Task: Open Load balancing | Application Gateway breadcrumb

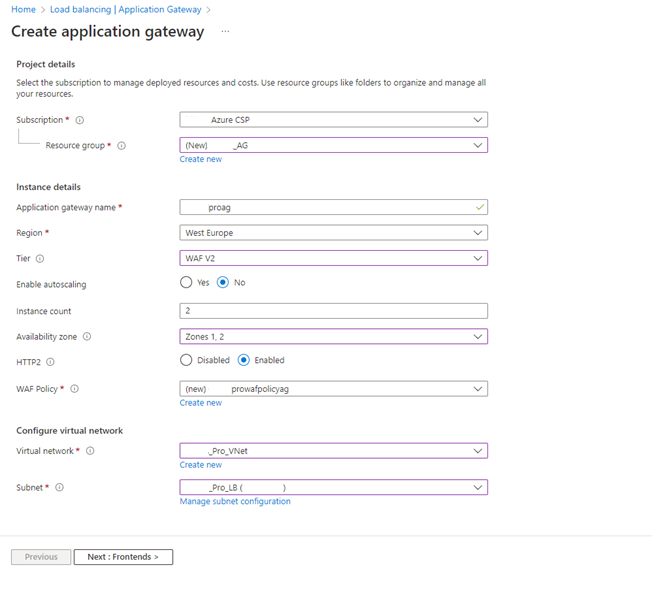Action: tap(125, 10)
